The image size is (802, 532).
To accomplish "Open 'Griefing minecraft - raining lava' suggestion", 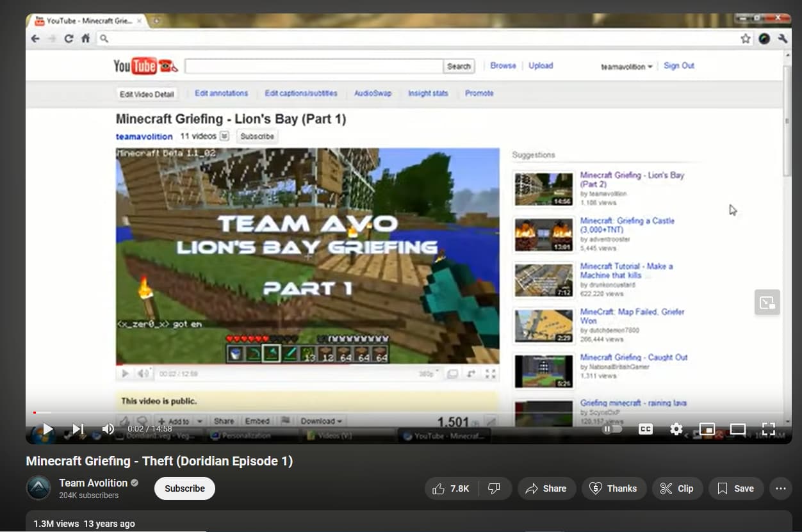I will [x=633, y=403].
